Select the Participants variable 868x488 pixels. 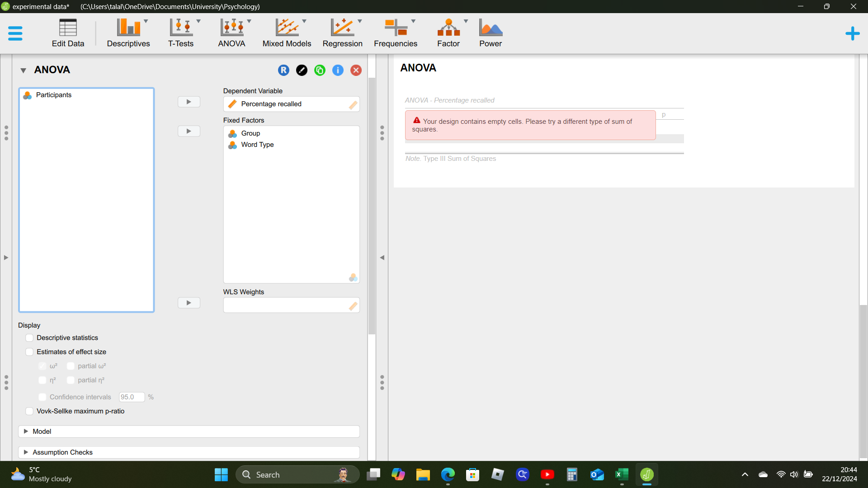coord(54,95)
